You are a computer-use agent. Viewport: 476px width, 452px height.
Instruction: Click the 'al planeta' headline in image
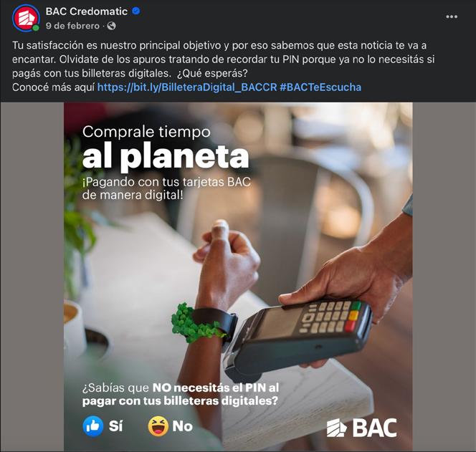coord(166,157)
